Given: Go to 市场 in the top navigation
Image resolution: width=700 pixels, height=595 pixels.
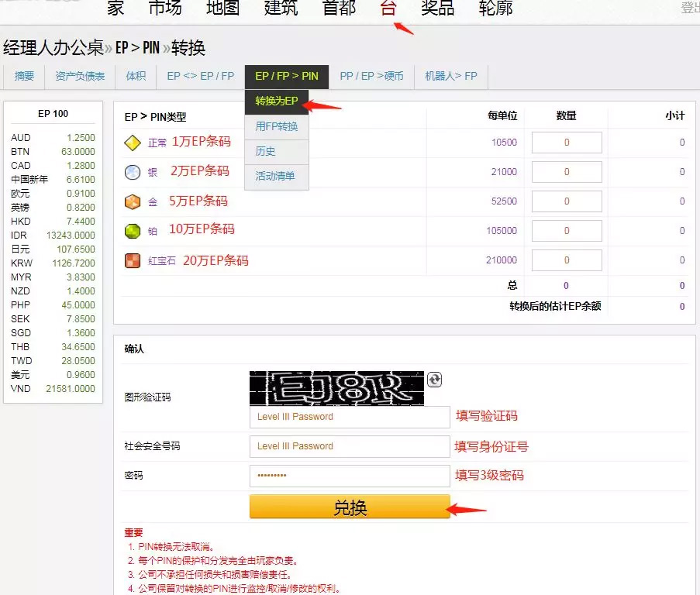Looking at the screenshot, I should pyautogui.click(x=164, y=9).
